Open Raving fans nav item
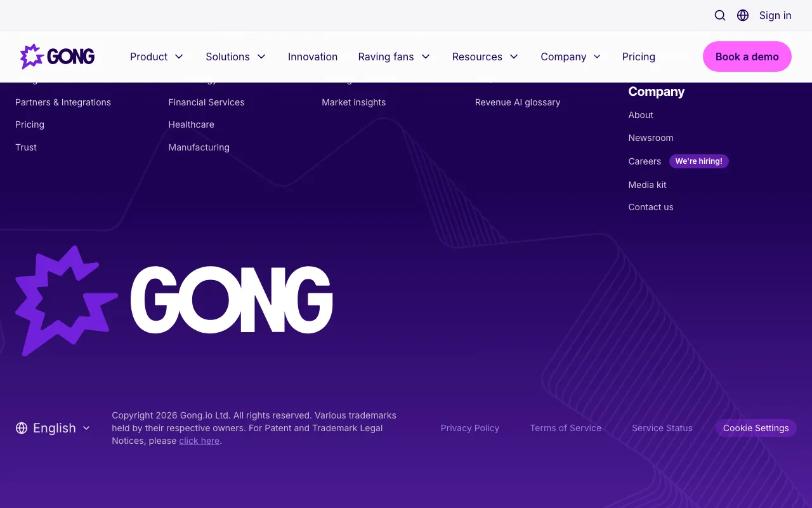The image size is (812, 508). (386, 57)
